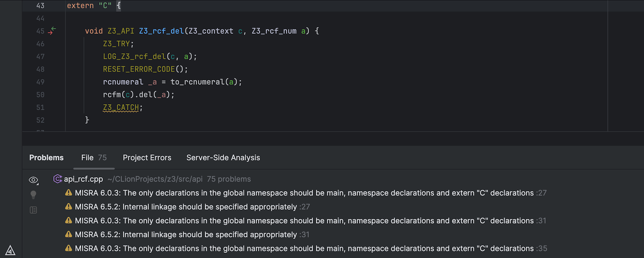This screenshot has height=258, width=644.
Task: Click the C++ file icon beside api_rcf.cpp
Action: (x=58, y=179)
